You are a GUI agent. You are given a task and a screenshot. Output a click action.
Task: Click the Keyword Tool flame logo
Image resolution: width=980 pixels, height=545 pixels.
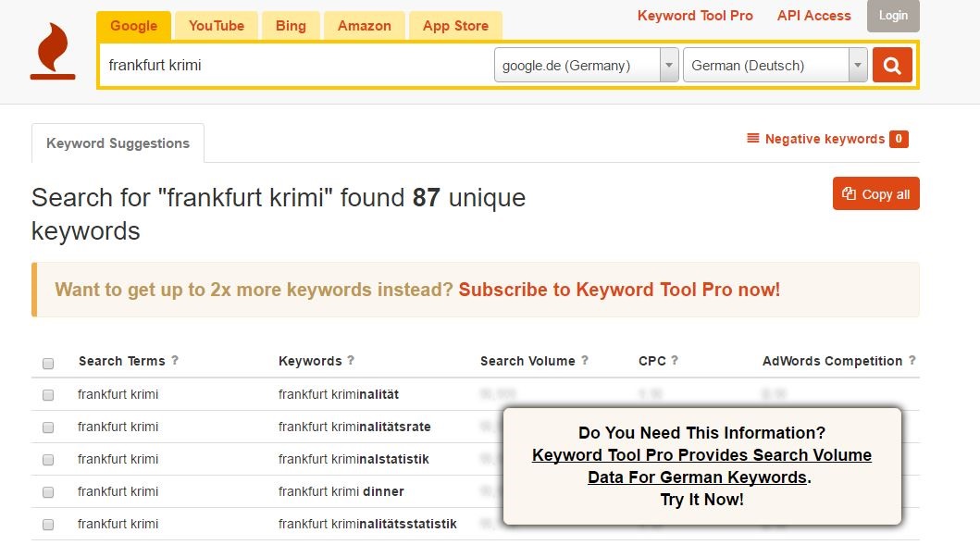click(53, 51)
